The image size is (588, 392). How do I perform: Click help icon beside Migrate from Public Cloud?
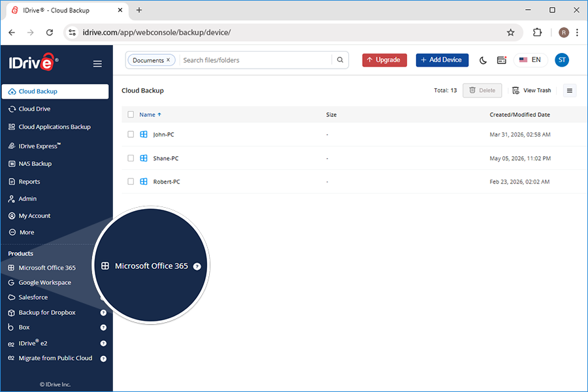click(x=103, y=359)
